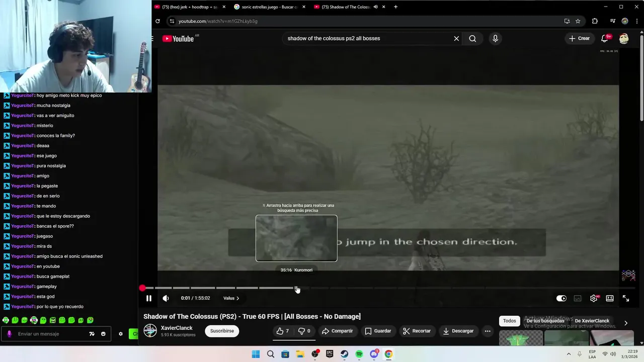Viewport: 644px width, 362px height.
Task: Click Recortar to clip video
Action: [417, 331]
